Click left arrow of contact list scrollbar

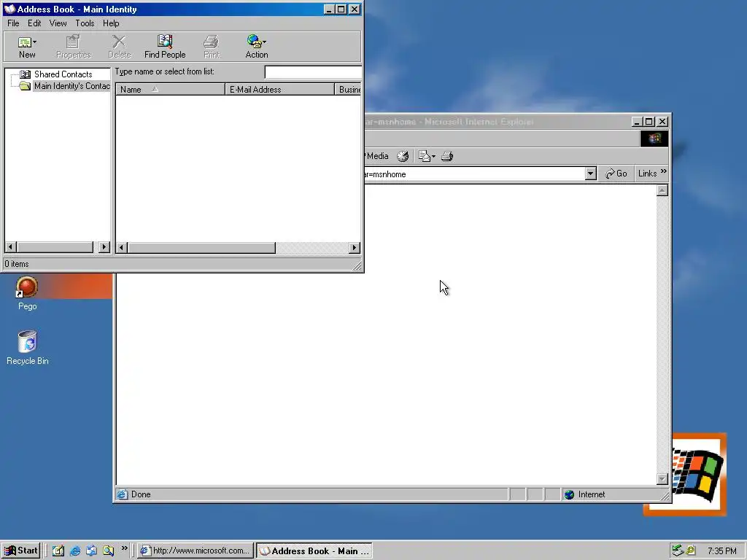pyautogui.click(x=122, y=248)
